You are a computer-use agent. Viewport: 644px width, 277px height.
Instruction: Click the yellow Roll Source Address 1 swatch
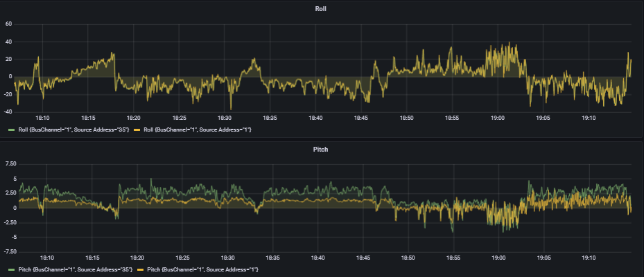(137, 129)
